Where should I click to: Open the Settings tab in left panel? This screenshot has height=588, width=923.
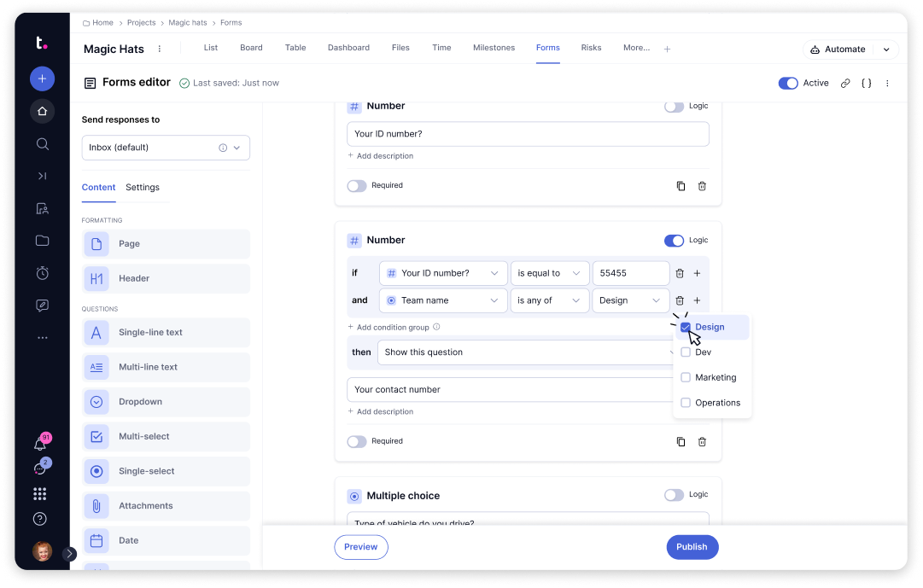pyautogui.click(x=143, y=187)
